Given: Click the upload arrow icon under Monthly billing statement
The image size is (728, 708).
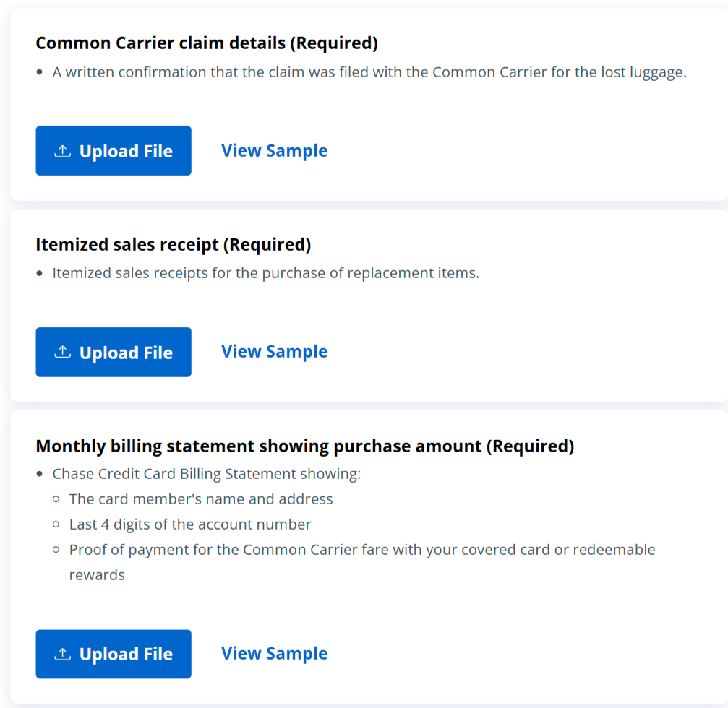Looking at the screenshot, I should pyautogui.click(x=63, y=654).
